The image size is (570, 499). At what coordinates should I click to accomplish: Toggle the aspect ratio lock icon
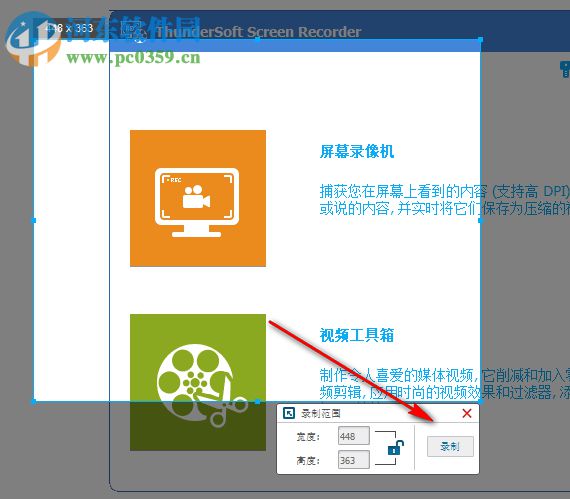tap(396, 447)
